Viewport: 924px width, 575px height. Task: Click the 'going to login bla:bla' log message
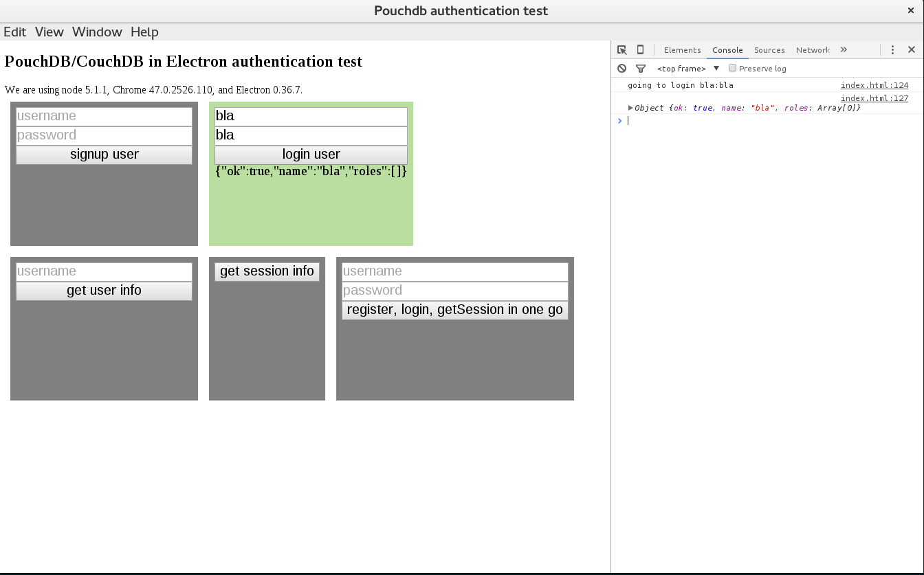click(x=680, y=85)
